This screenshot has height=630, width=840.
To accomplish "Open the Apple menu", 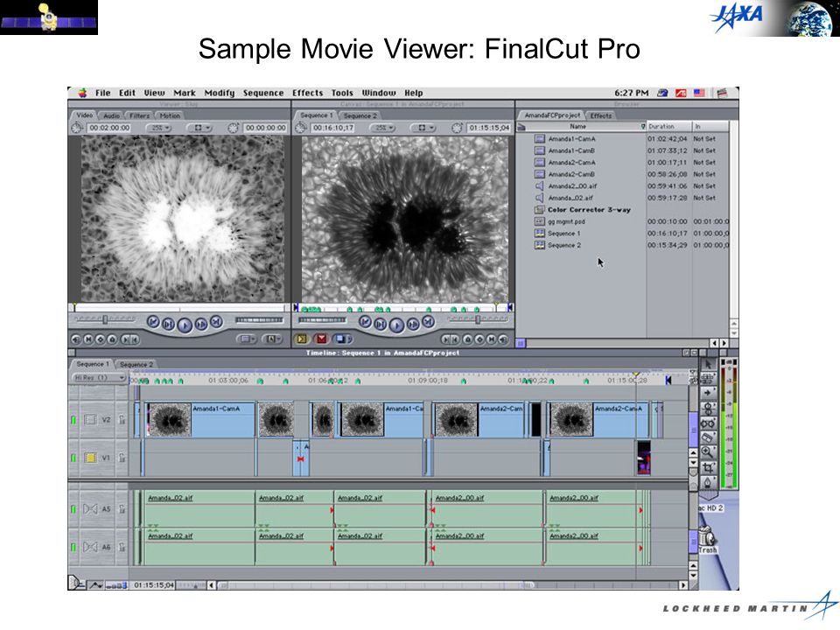I will tap(82, 93).
